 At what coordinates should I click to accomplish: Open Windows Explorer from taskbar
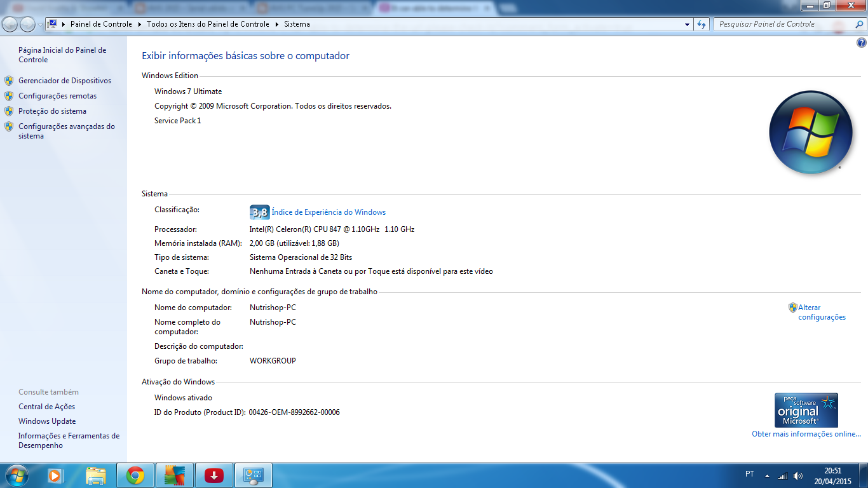(x=96, y=475)
